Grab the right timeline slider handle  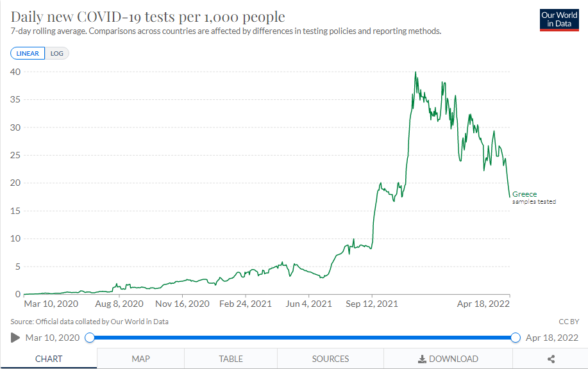point(516,338)
